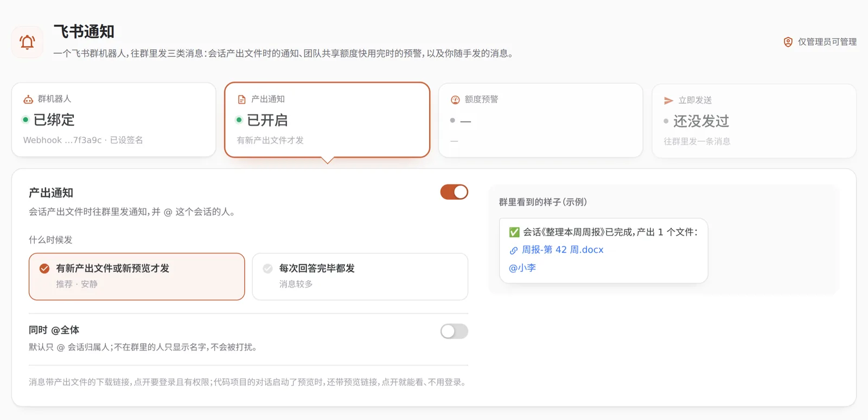Click the paper plane icon in 立即发送 card

coord(668,100)
